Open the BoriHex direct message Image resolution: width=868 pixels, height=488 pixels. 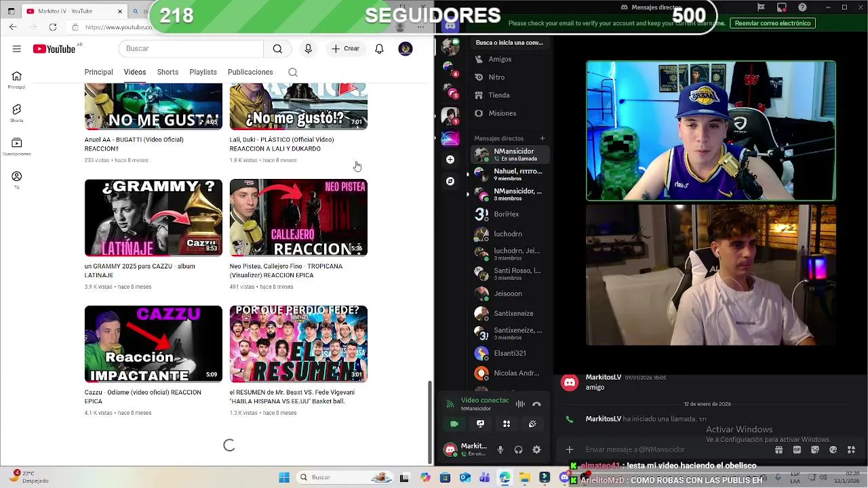point(510,214)
